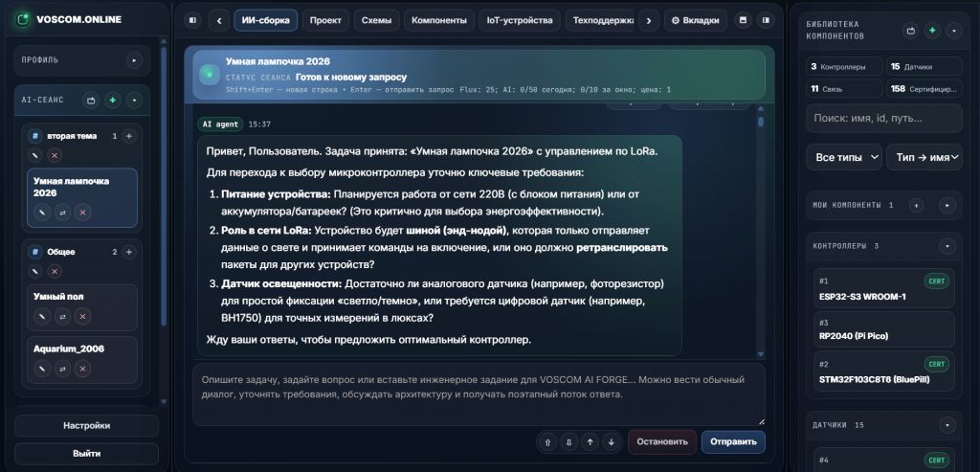Focus the library search field

point(883,118)
